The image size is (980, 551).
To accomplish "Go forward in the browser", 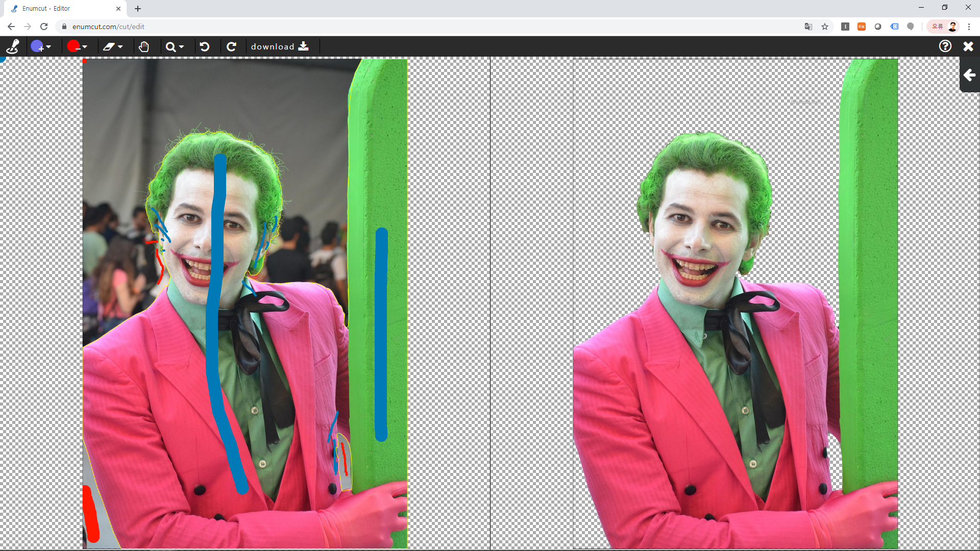I will tap(28, 27).
